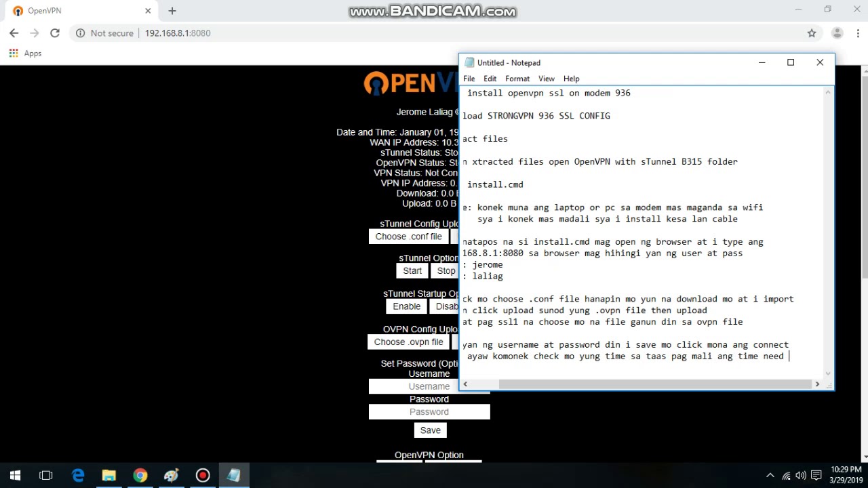Open File Explorer from the taskbar
Screen dimensions: 868x488
(x=109, y=476)
